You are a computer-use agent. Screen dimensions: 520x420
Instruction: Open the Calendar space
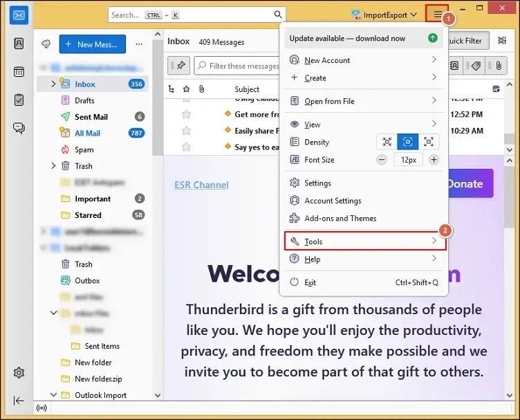[19, 72]
